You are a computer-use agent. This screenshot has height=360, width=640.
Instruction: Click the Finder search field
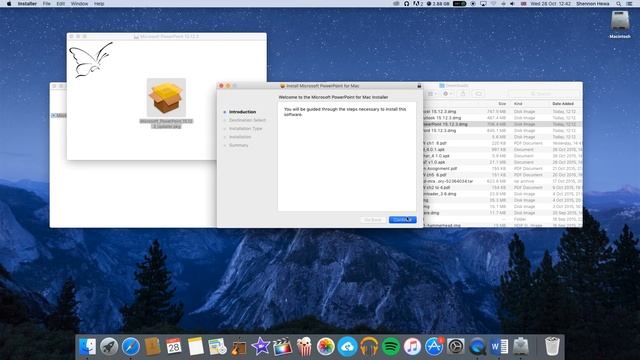[543, 94]
